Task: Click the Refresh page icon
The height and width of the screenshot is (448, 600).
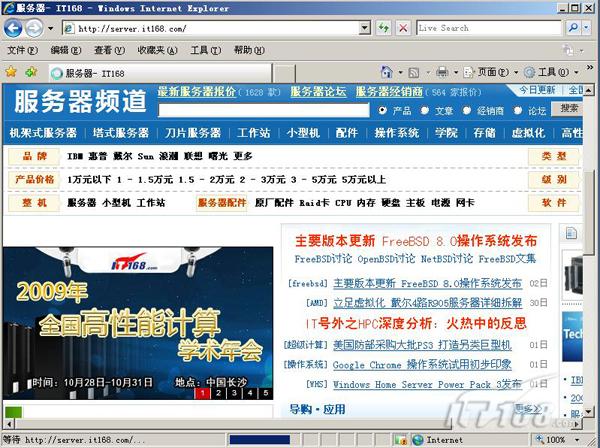Action: (x=383, y=28)
